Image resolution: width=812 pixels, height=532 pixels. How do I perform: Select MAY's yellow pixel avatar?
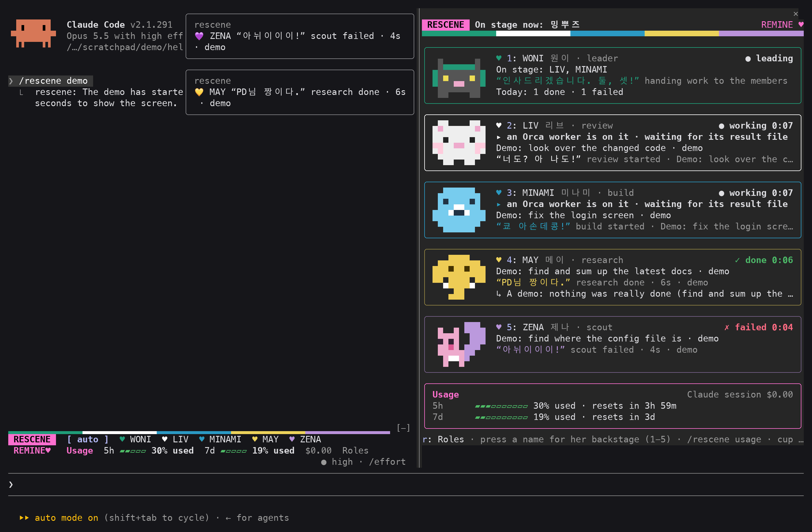[459, 277]
